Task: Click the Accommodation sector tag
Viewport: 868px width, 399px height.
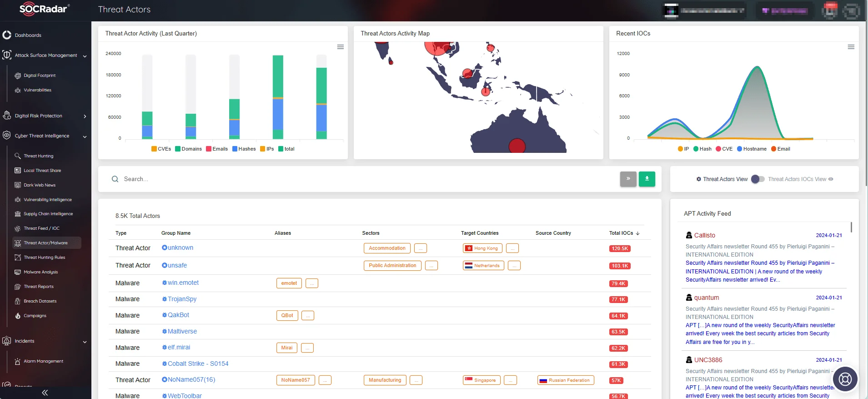Action: coord(387,248)
